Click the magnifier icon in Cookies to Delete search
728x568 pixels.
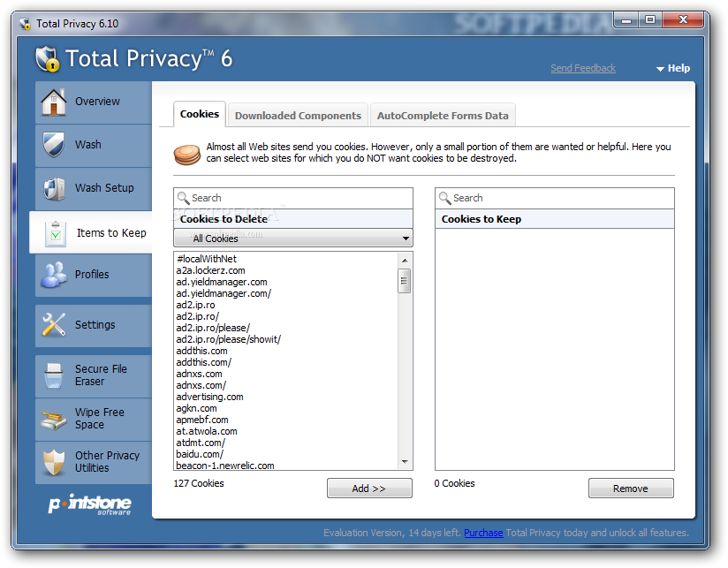[184, 198]
